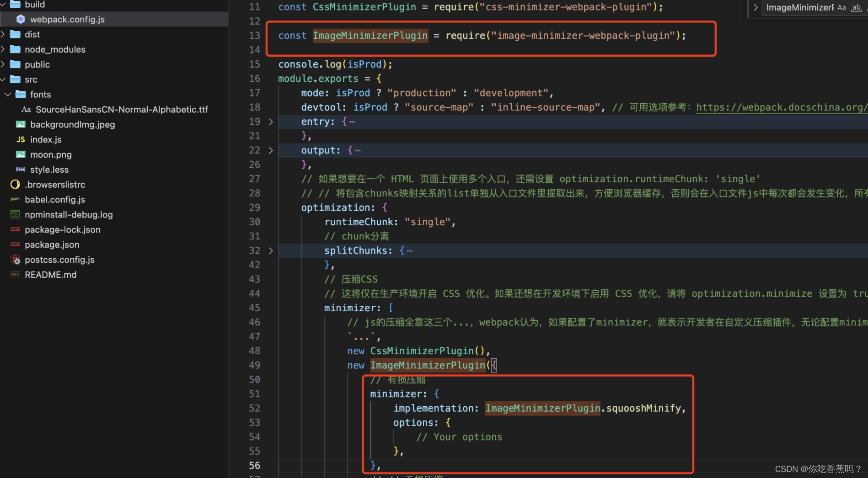The image size is (868, 478).
Task: Expand the find widget replace toggle
Action: [x=755, y=7]
